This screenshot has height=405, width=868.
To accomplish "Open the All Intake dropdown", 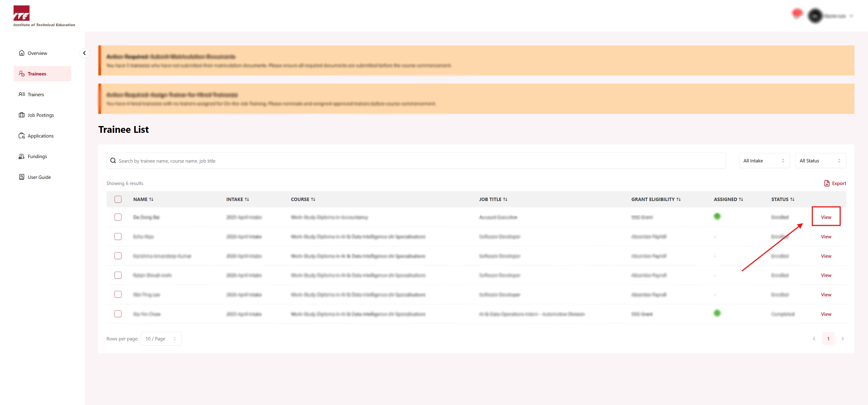I will [764, 161].
